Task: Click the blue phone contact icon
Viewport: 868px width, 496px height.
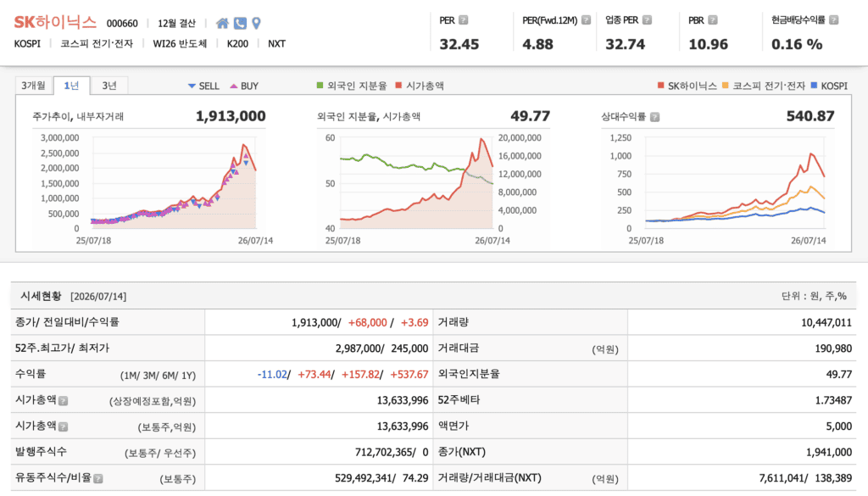Action: tap(240, 23)
